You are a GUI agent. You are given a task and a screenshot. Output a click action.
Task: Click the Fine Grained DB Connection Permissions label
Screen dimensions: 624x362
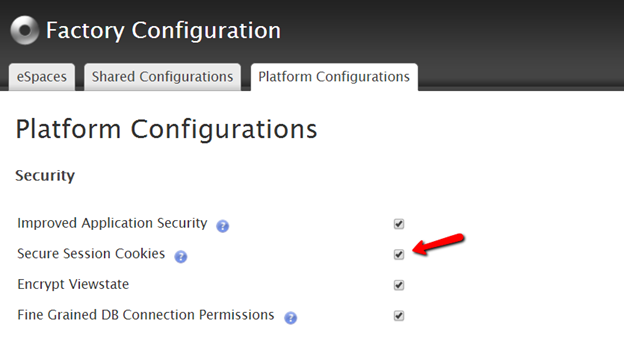tap(146, 315)
